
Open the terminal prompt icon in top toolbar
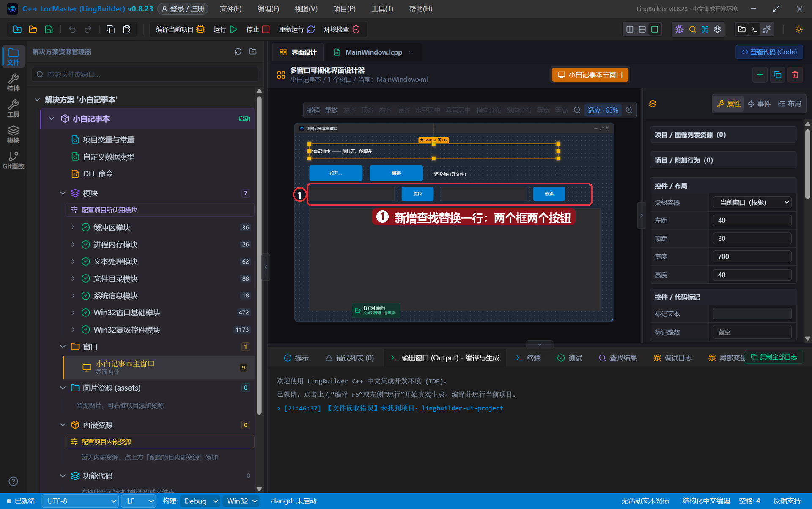pos(754,29)
